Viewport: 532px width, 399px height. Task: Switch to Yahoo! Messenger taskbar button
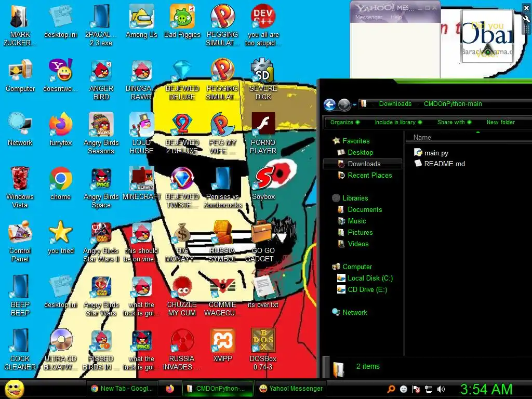point(291,389)
